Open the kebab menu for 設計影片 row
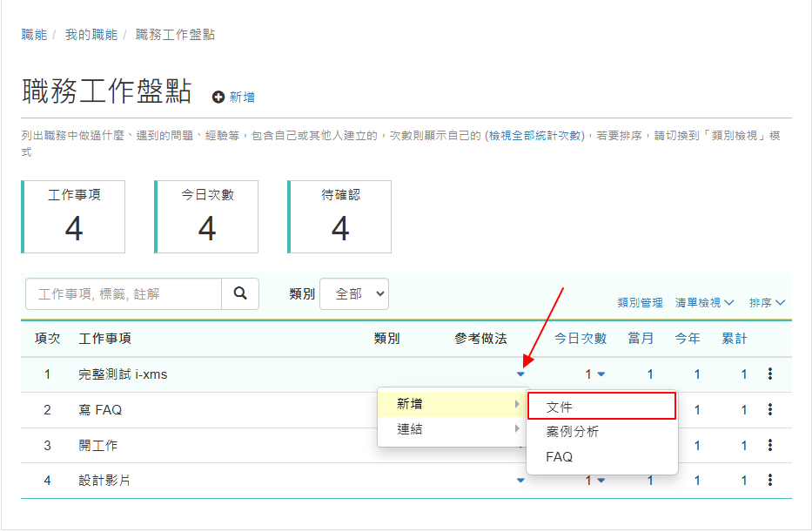This screenshot has width=812, height=532. point(770,481)
